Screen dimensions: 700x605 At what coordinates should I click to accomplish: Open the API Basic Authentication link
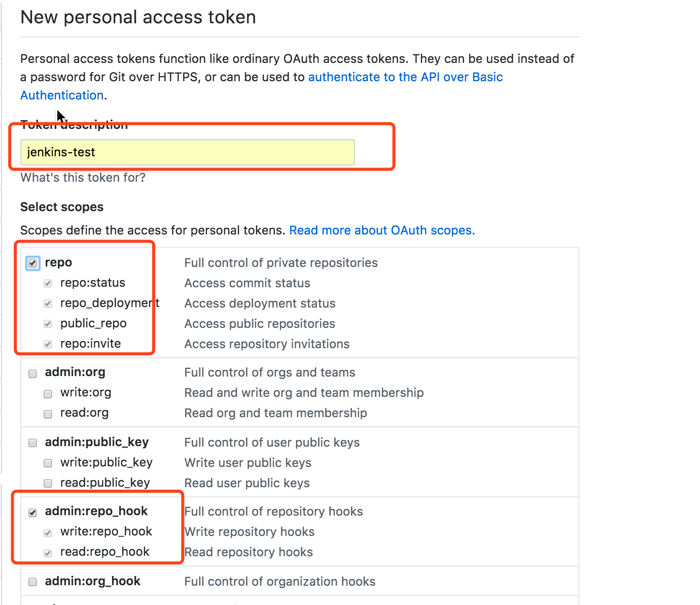click(405, 77)
